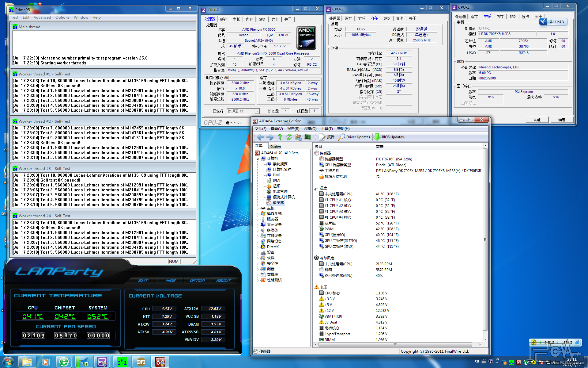Switch to the 收藏夹 tab in AIDA64

coord(275,146)
